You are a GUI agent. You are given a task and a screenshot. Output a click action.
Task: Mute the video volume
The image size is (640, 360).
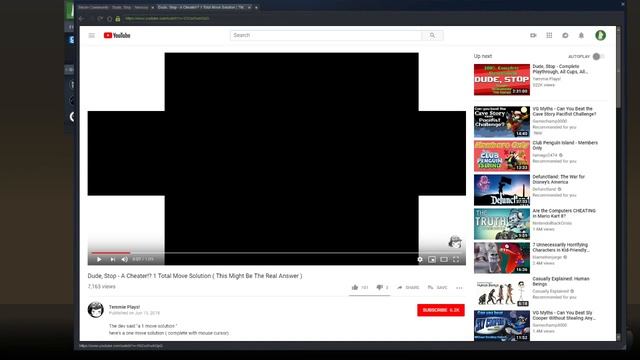(124, 259)
